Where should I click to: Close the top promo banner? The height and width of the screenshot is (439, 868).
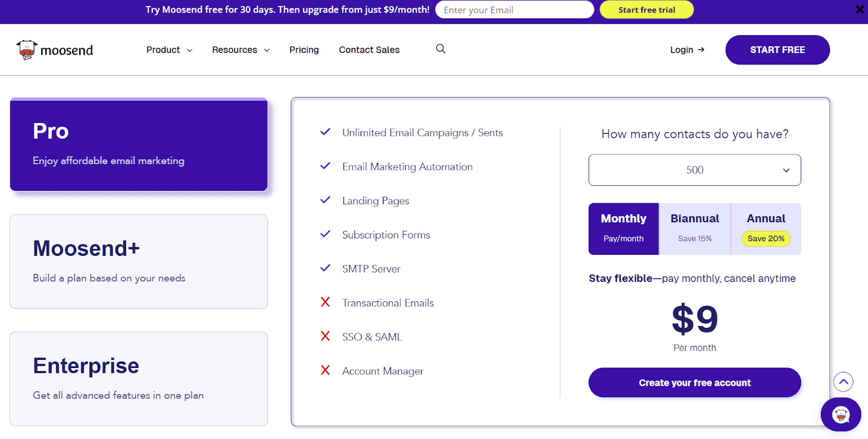[860, 10]
